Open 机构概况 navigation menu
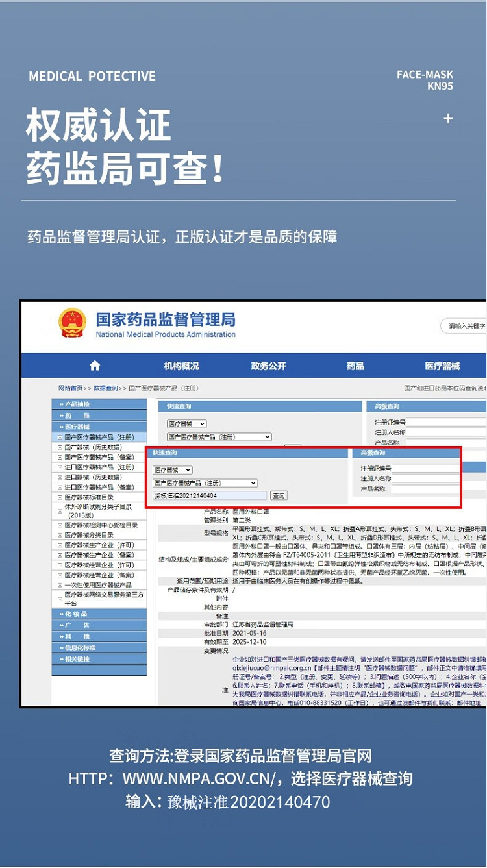The width and height of the screenshot is (487, 868). coord(181,366)
